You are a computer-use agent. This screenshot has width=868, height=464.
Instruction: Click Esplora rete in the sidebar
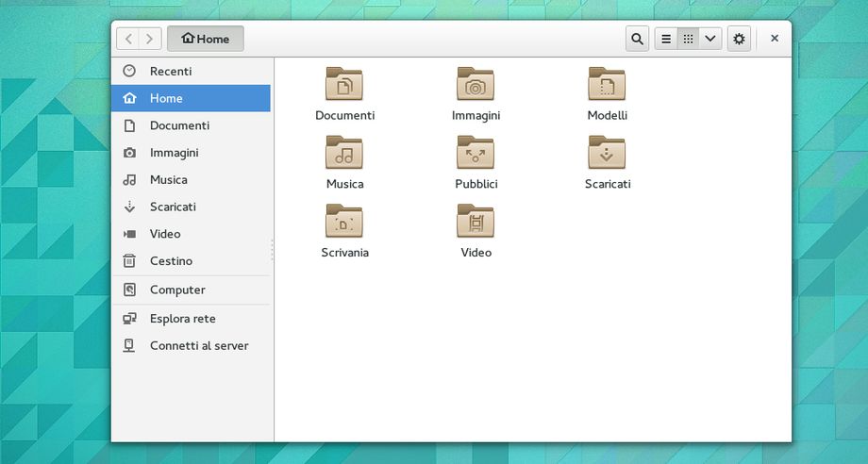[x=182, y=319]
